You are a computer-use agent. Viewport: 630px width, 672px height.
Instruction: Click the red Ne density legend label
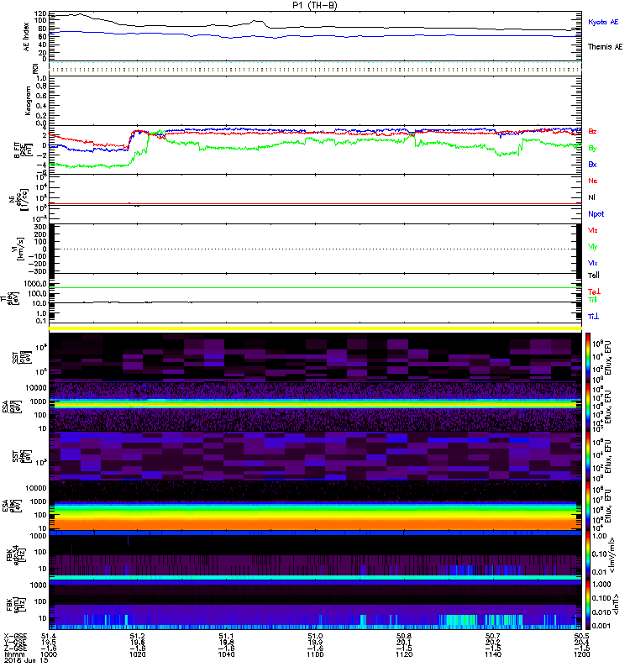[592, 181]
